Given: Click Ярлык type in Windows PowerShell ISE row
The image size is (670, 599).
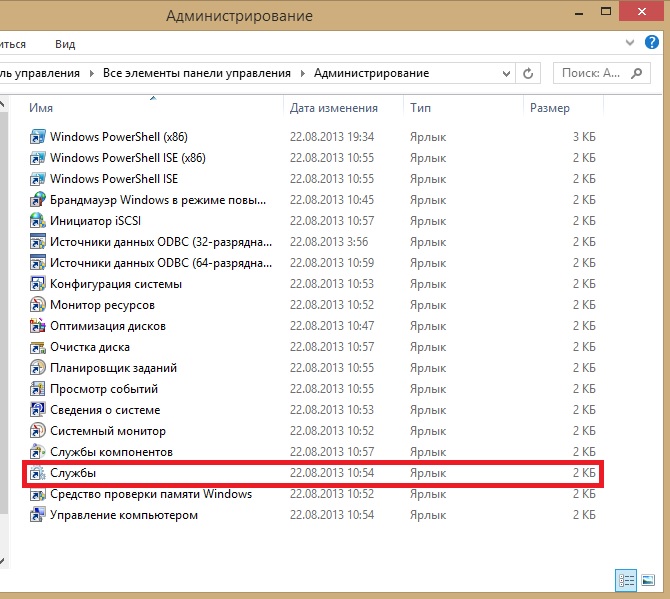Looking at the screenshot, I should pyautogui.click(x=428, y=179).
